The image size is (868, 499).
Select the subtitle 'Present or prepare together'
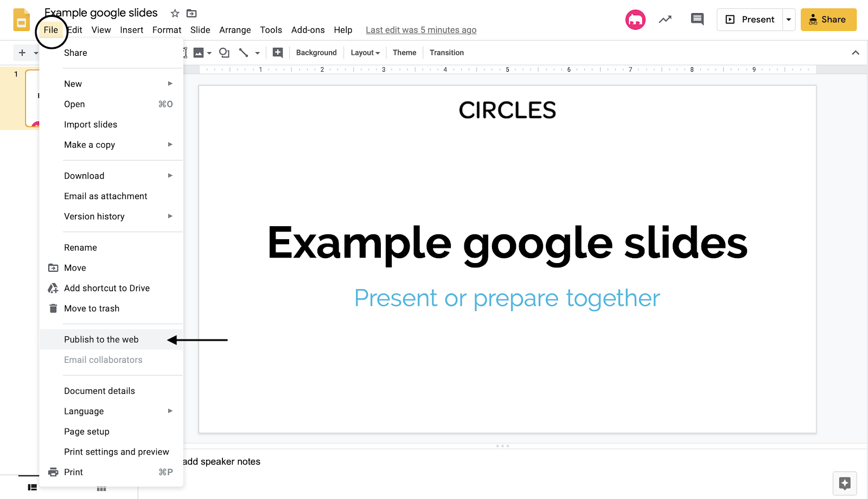tap(507, 298)
